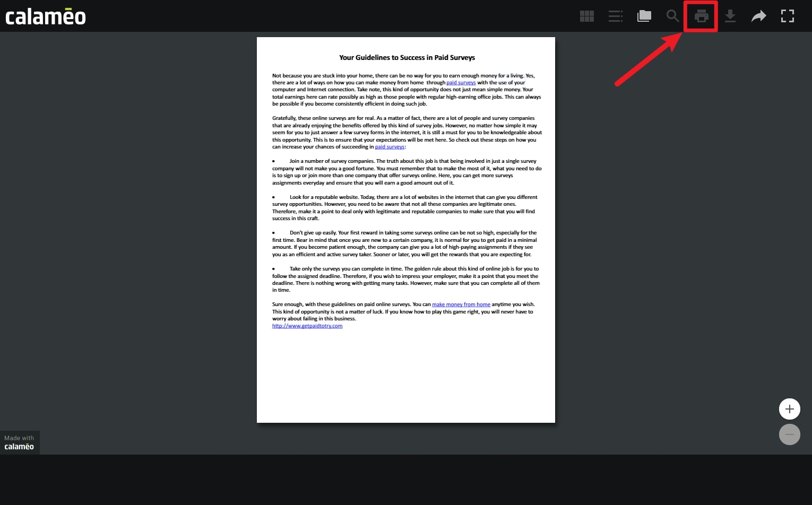Open 'paid surveys' link in the first paragraph

(461, 83)
